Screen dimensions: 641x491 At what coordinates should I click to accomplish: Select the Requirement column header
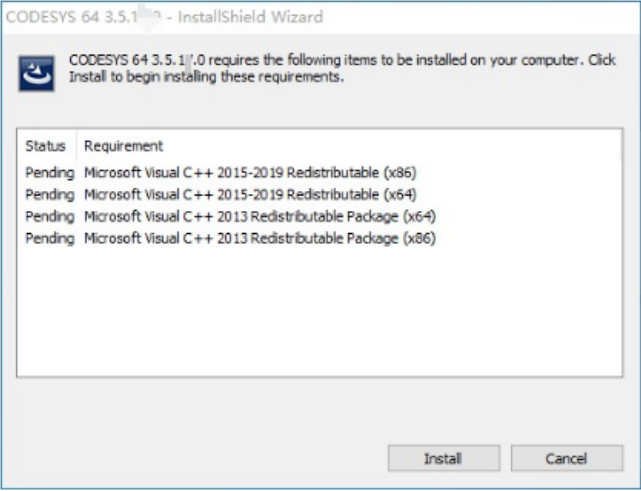tap(123, 146)
